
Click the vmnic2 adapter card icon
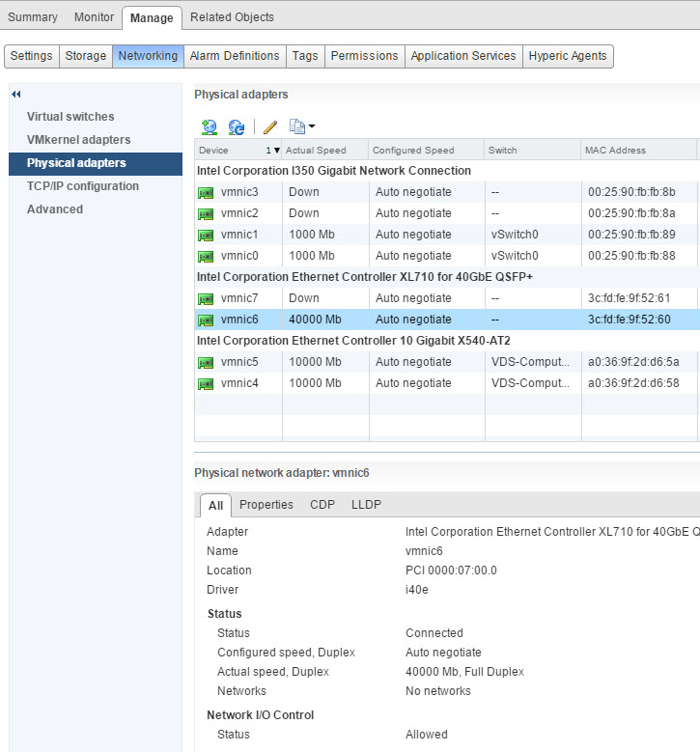click(x=206, y=214)
